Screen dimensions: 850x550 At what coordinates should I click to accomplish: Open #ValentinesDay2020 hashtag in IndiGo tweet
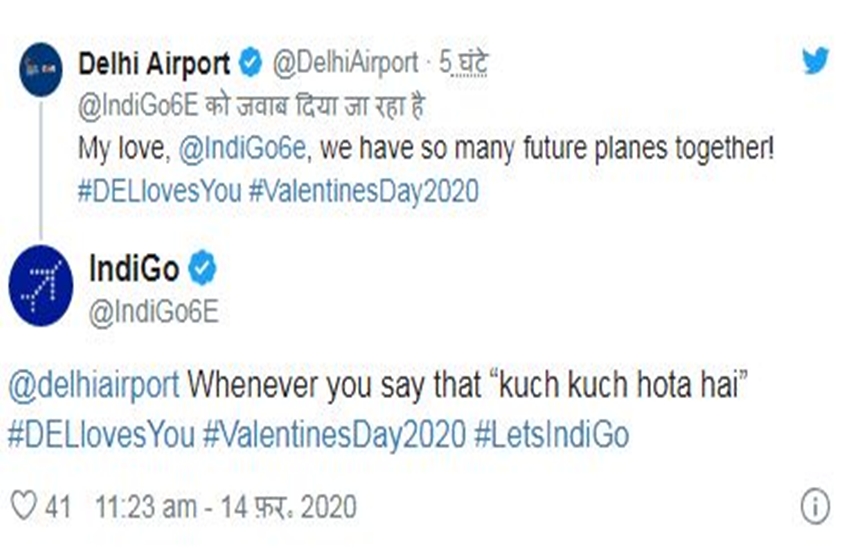334,435
